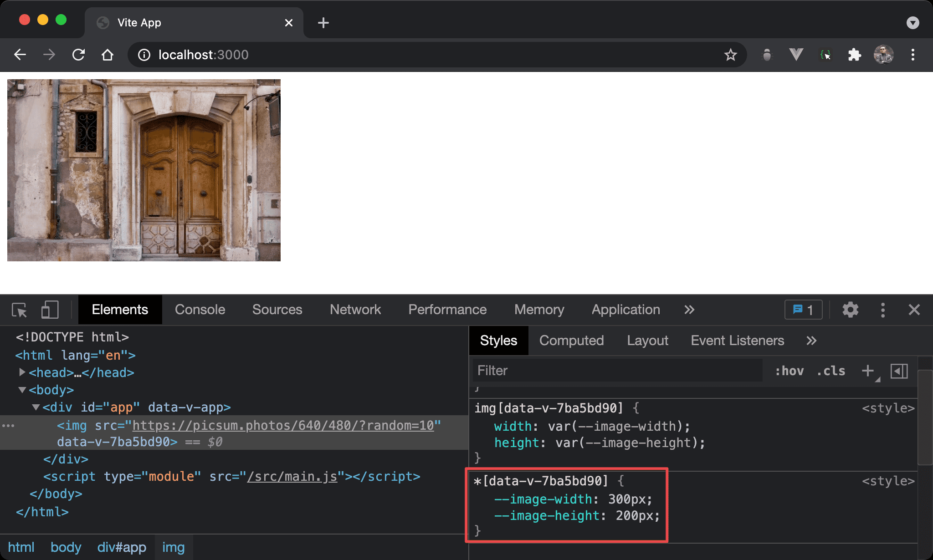The height and width of the screenshot is (560, 933).
Task: Click the green cursor extension icon
Action: pos(825,55)
